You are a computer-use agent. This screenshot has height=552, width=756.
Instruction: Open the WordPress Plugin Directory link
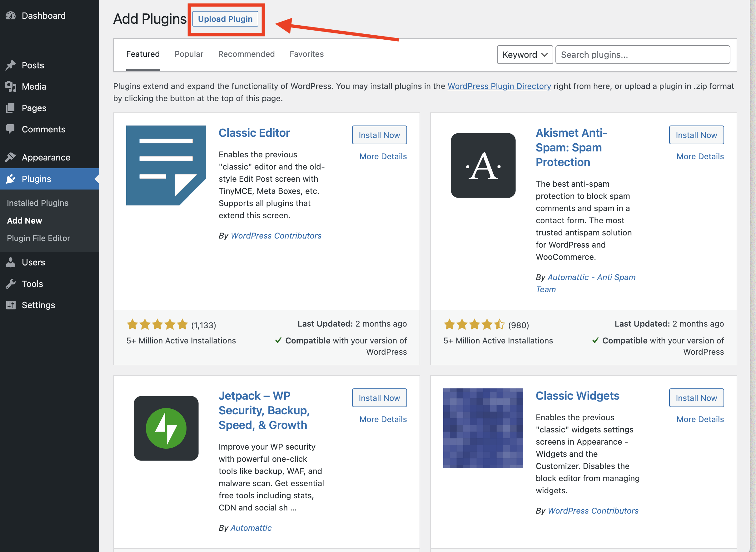coord(499,86)
